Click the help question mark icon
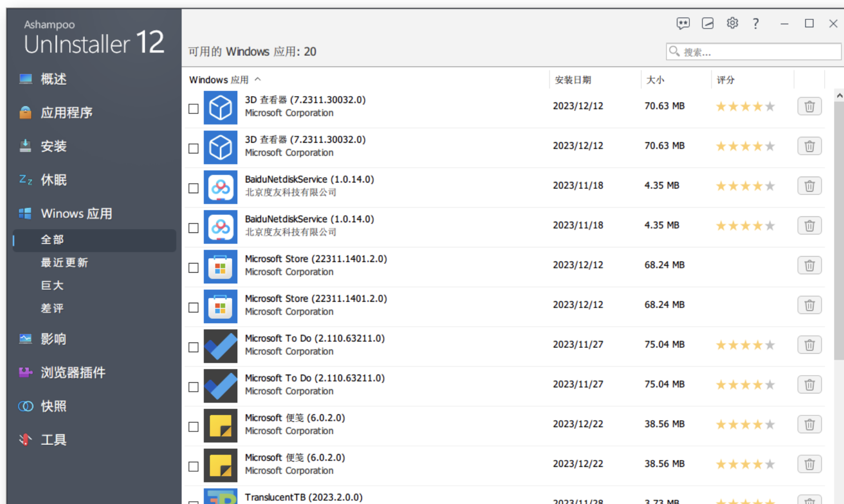This screenshot has height=504, width=844. coord(756,23)
